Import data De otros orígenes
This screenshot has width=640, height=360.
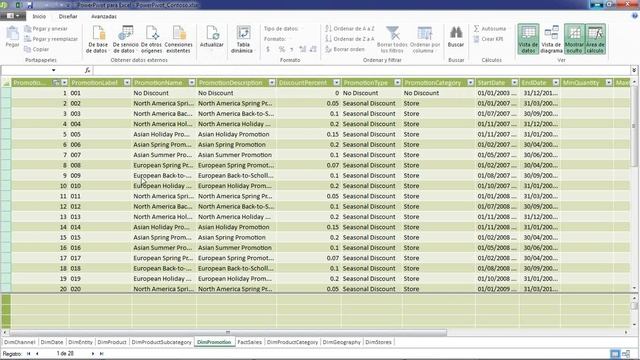click(151, 39)
